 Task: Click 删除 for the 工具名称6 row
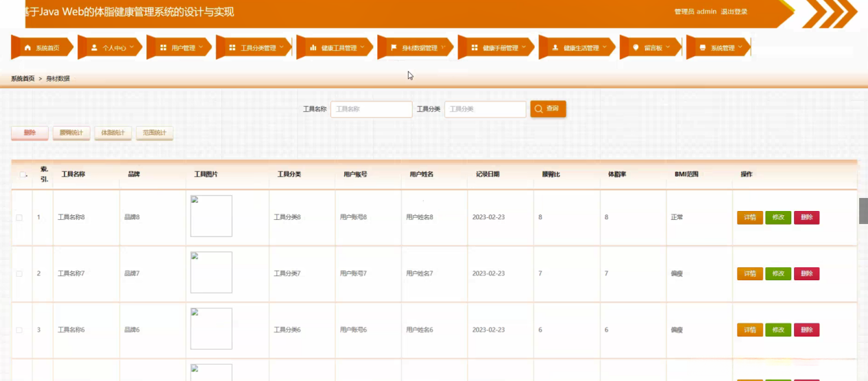click(806, 330)
